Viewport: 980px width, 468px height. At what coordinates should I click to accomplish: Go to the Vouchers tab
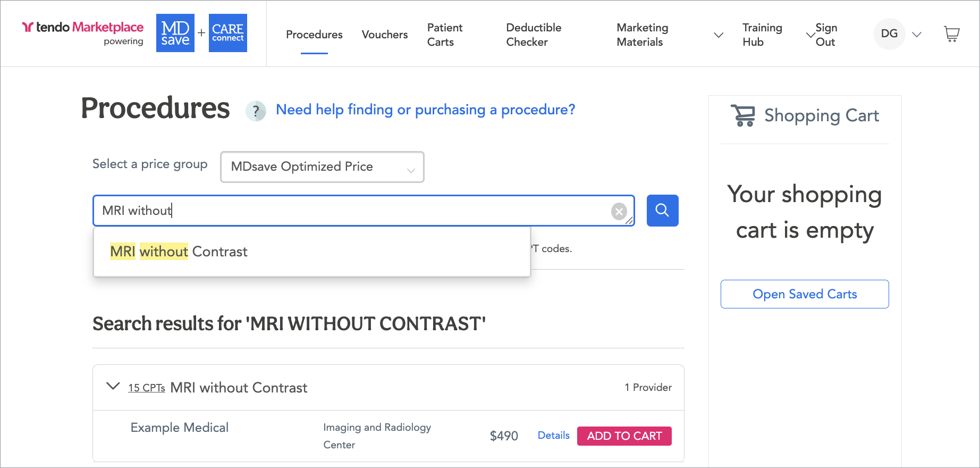point(385,35)
